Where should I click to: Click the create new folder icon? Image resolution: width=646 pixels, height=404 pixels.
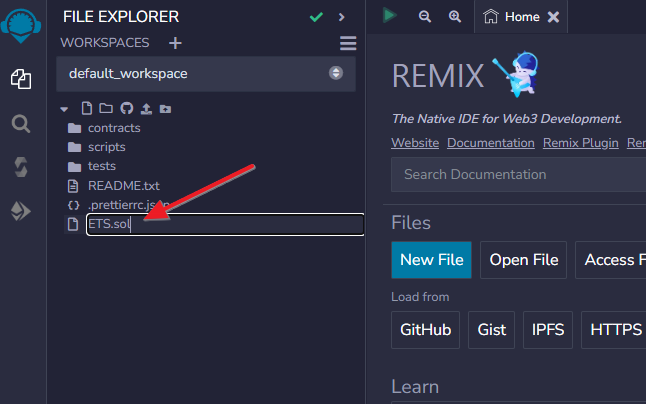pyautogui.click(x=106, y=108)
